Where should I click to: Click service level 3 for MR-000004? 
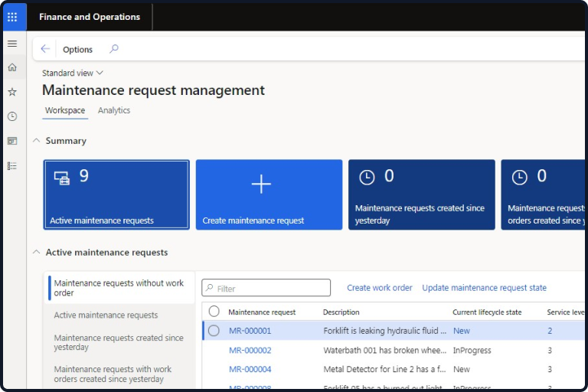click(550, 370)
